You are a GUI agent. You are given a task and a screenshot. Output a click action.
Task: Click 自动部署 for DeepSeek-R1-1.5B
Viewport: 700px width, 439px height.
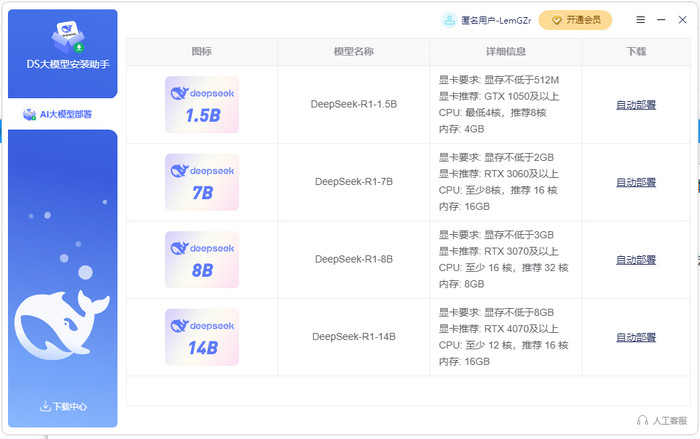click(636, 105)
